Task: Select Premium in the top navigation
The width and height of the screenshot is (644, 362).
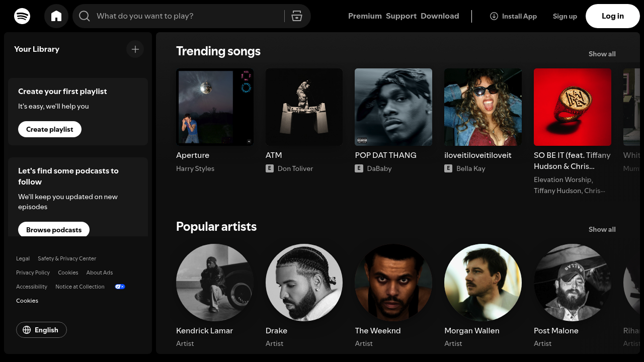Action: click(365, 16)
